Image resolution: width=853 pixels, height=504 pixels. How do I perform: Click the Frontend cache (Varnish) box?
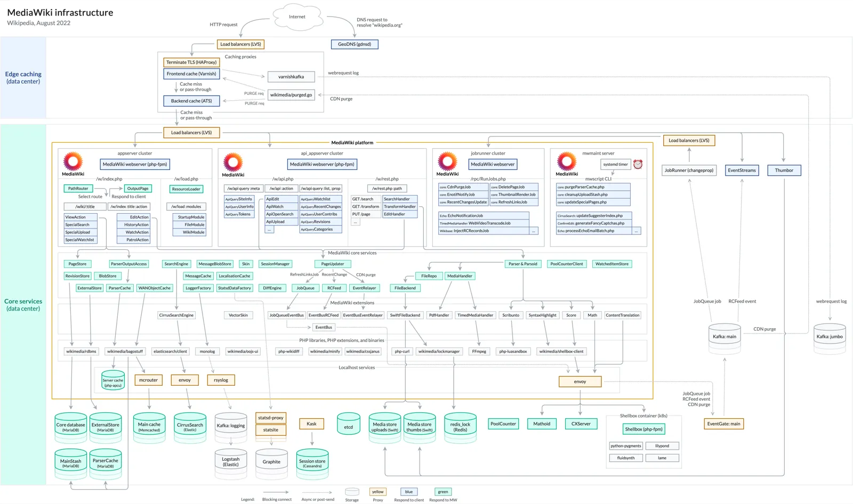pos(191,74)
